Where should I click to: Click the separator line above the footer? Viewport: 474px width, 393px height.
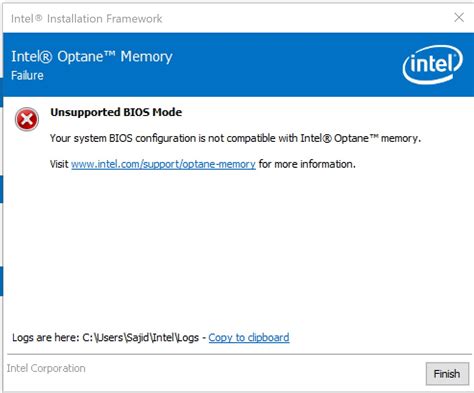click(239, 354)
